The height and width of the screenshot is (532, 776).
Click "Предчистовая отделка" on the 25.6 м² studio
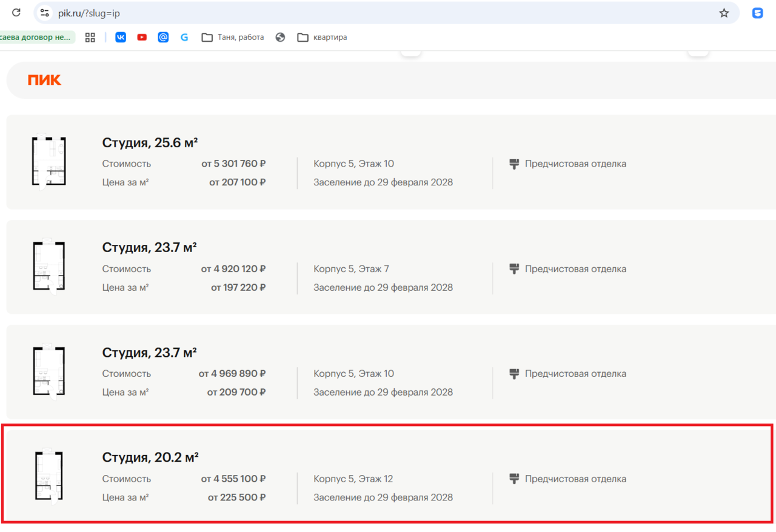(576, 164)
